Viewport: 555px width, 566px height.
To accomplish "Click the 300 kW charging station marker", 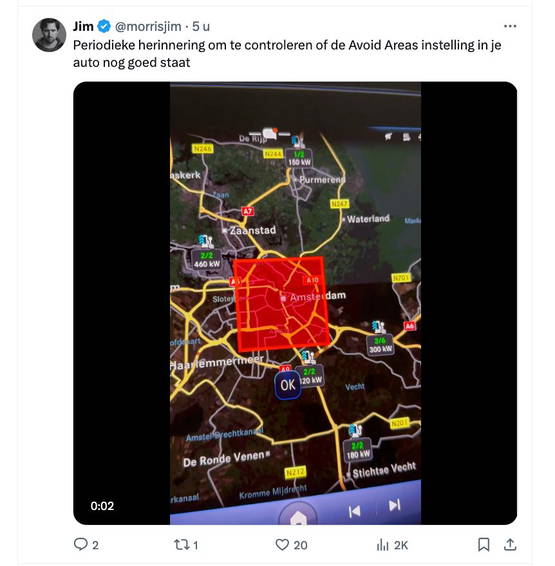I will pyautogui.click(x=380, y=345).
